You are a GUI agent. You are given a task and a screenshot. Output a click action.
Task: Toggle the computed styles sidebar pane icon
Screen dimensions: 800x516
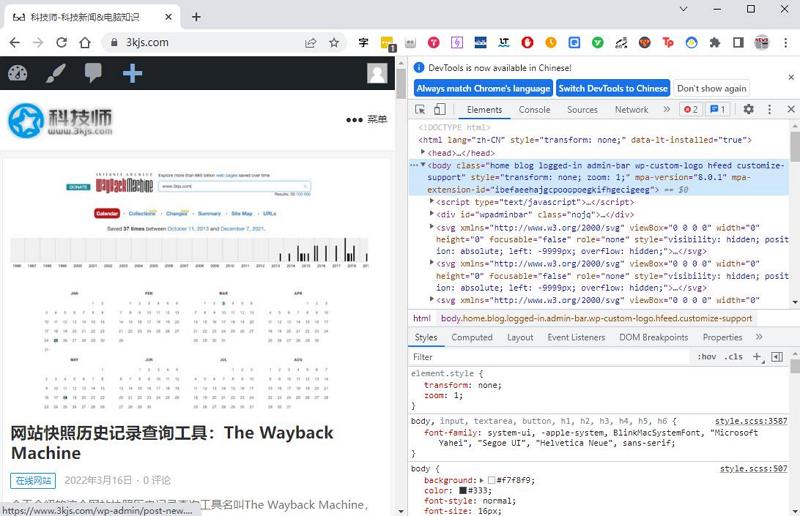point(777,357)
